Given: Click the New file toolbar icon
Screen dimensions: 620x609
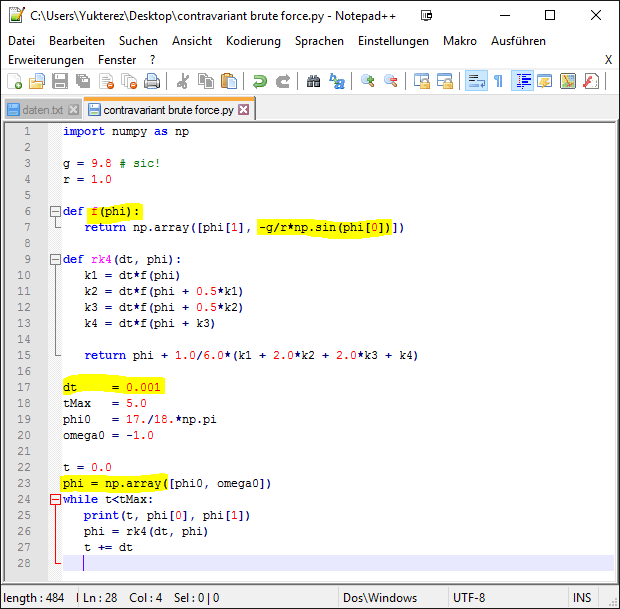Looking at the screenshot, I should (x=15, y=81).
